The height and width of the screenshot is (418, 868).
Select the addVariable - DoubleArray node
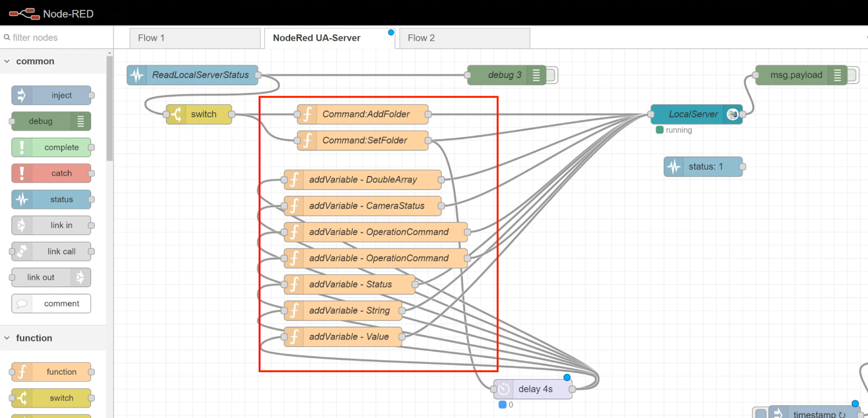click(363, 179)
